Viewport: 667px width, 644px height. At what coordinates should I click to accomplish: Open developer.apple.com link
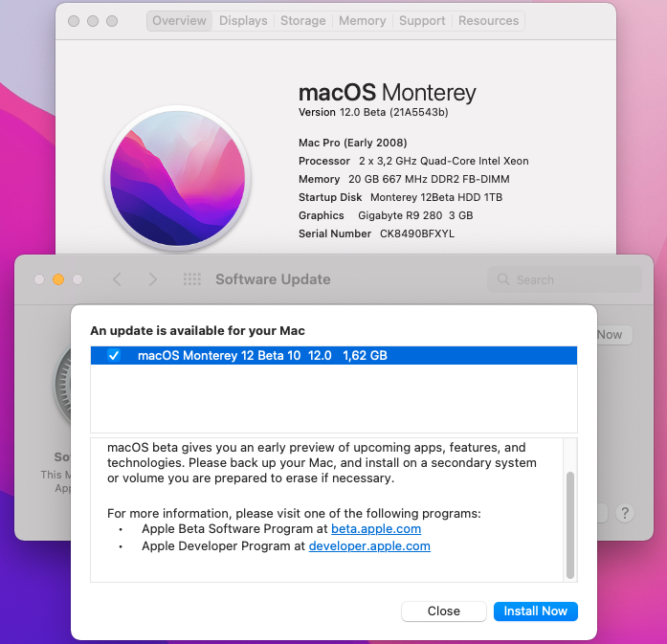tap(369, 545)
